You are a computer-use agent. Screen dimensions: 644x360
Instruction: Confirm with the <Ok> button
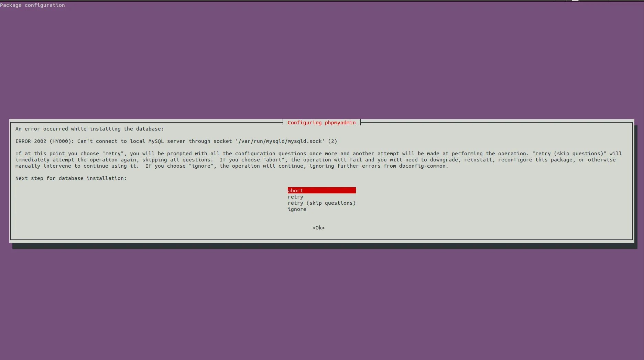pos(318,228)
